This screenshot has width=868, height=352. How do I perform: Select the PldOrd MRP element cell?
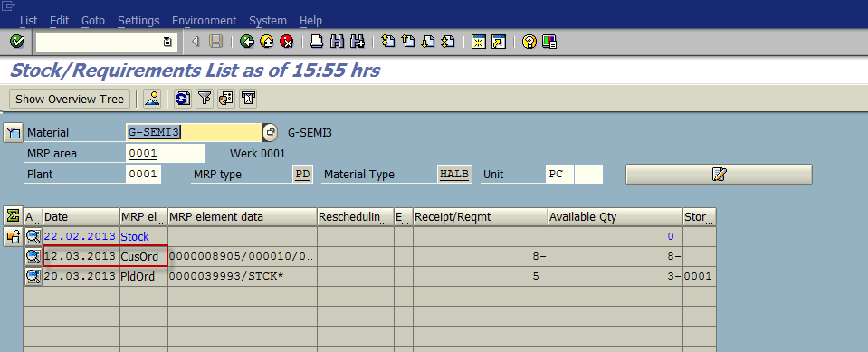point(143,276)
